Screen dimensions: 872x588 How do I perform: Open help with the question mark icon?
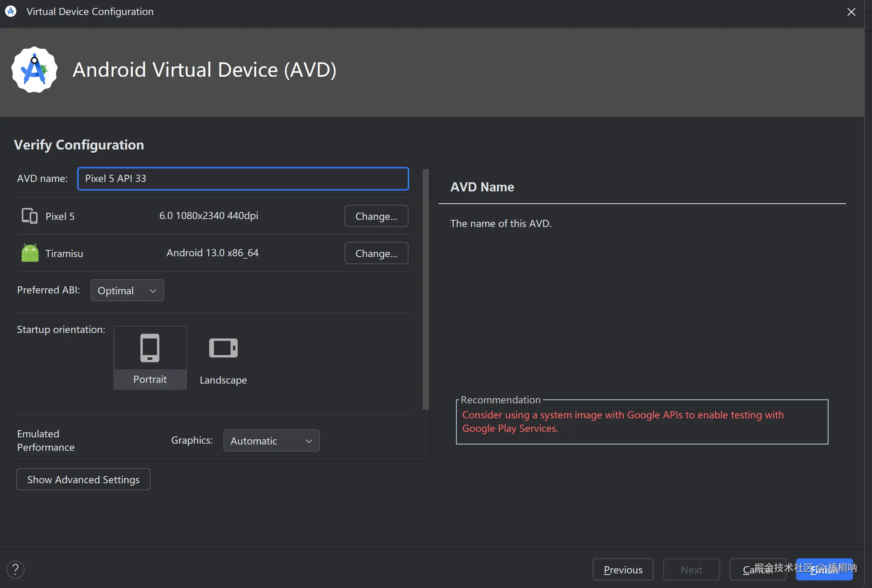click(x=15, y=569)
